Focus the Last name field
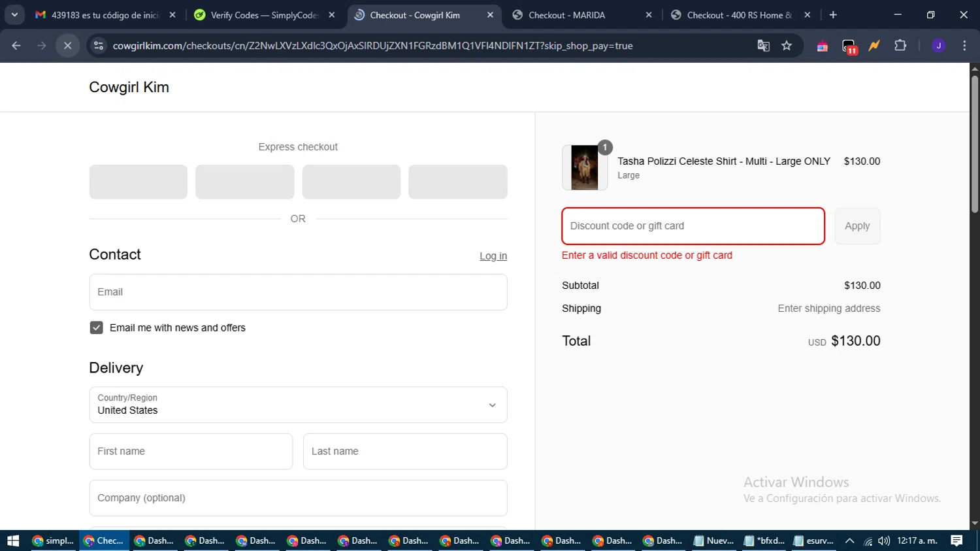The height and width of the screenshot is (551, 980). (405, 451)
